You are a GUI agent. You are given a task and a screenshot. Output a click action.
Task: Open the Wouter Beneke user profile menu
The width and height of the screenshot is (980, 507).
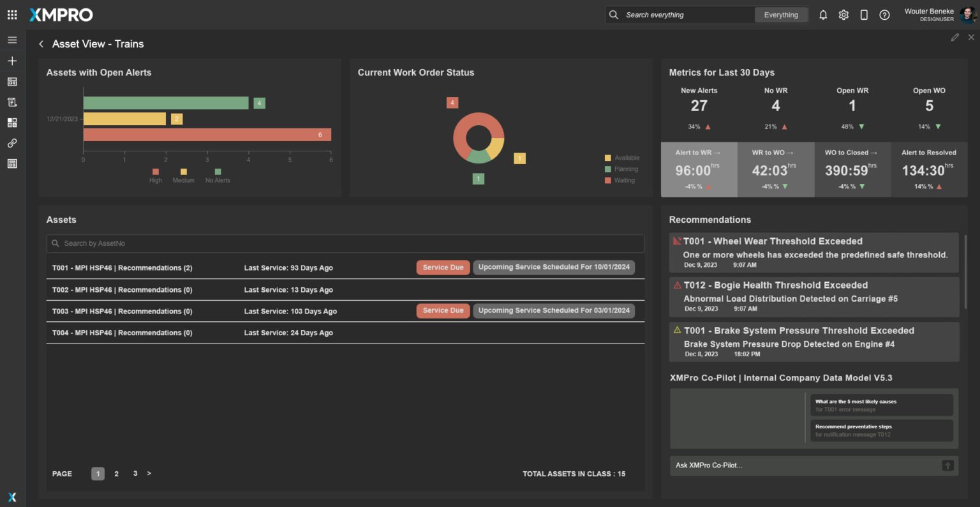pos(939,15)
